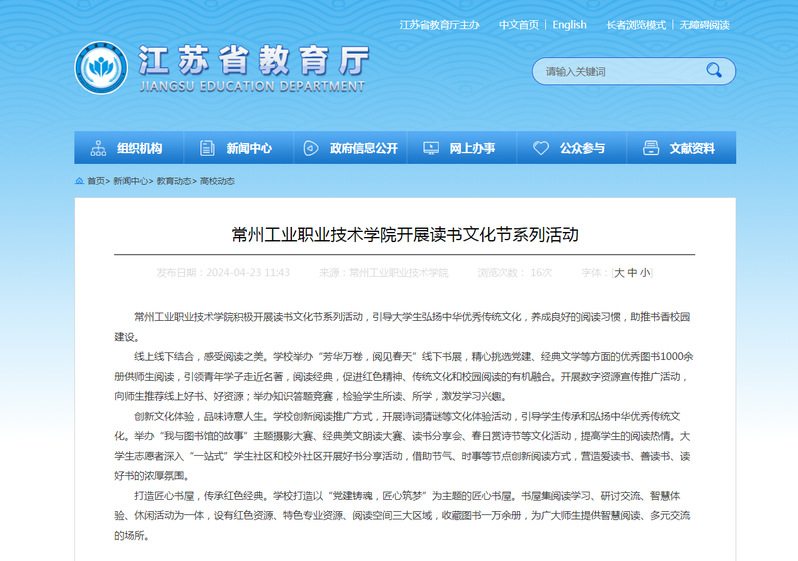Viewport: 798px width, 561px height.
Task: Click the 新闻中心 document icon
Action: (207, 148)
